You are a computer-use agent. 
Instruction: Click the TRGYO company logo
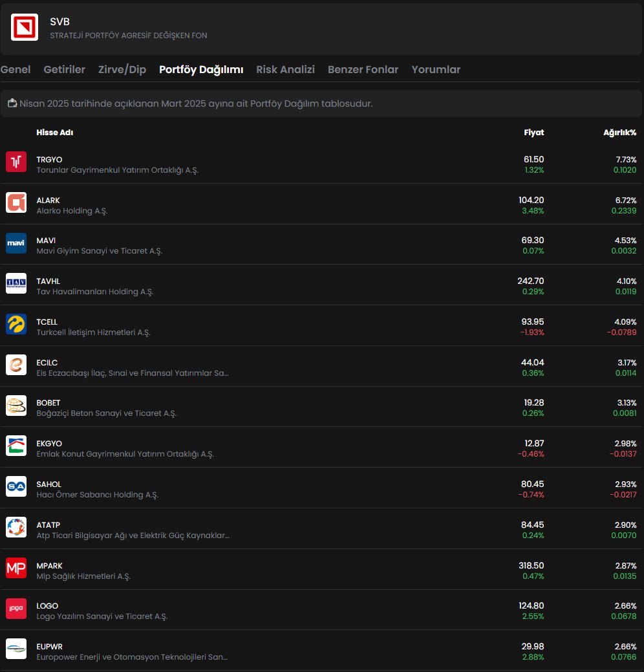(16, 162)
